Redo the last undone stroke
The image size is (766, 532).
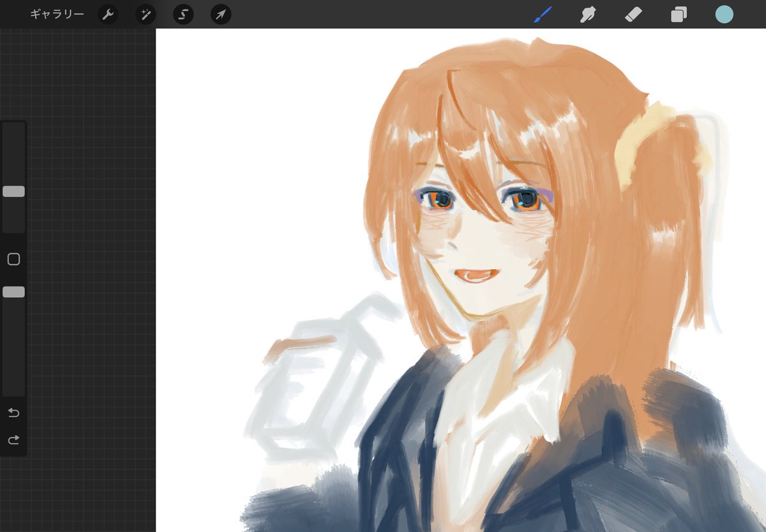coord(13,440)
